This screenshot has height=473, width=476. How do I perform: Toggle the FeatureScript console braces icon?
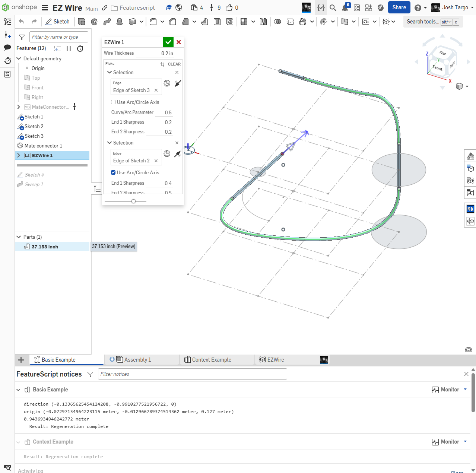(x=321, y=8)
